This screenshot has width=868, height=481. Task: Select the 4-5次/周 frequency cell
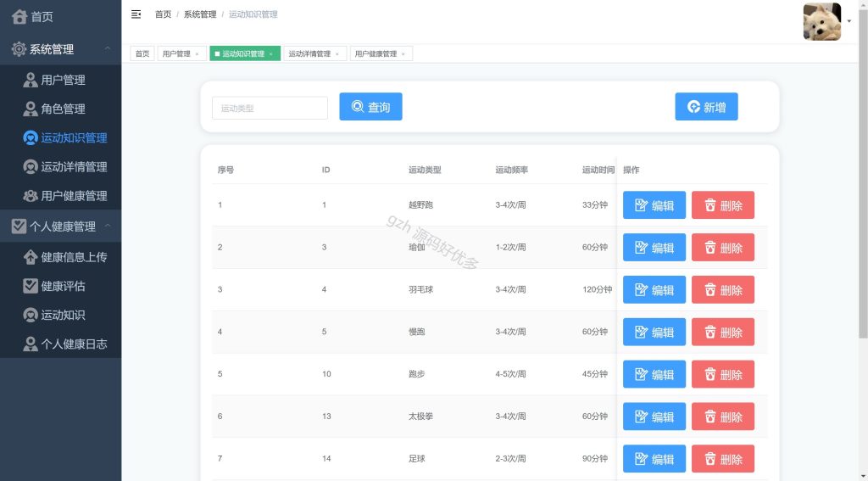tap(510, 374)
